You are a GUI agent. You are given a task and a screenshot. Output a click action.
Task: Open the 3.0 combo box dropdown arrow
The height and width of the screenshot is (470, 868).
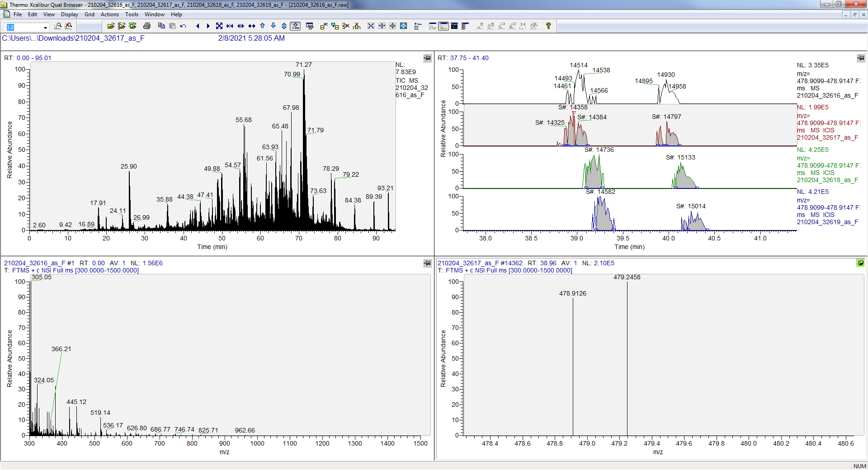click(45, 28)
